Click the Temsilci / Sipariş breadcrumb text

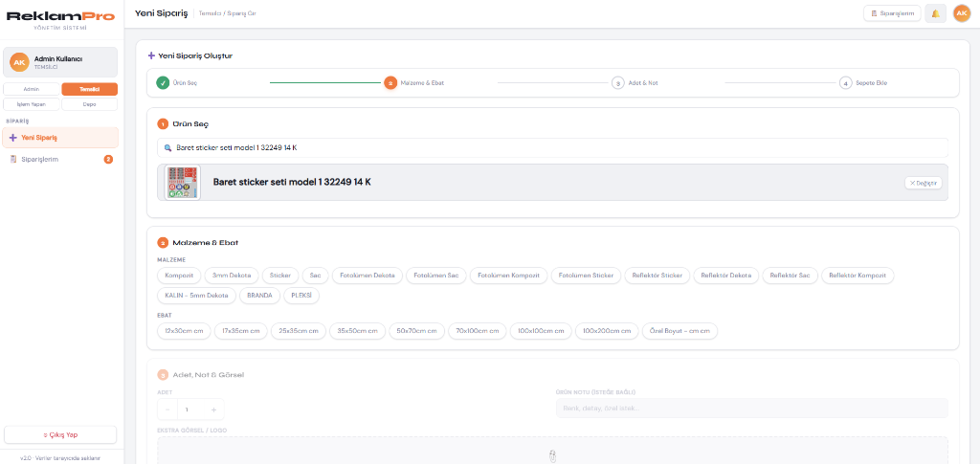click(x=228, y=13)
